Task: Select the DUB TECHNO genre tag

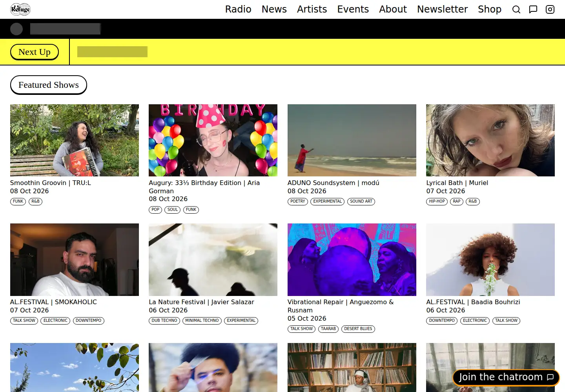Action: pyautogui.click(x=164, y=321)
